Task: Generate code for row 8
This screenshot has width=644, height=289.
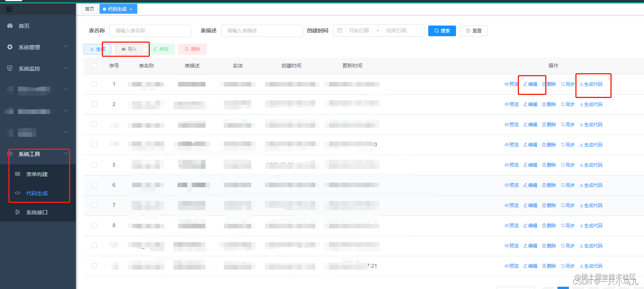Action: coord(591,226)
